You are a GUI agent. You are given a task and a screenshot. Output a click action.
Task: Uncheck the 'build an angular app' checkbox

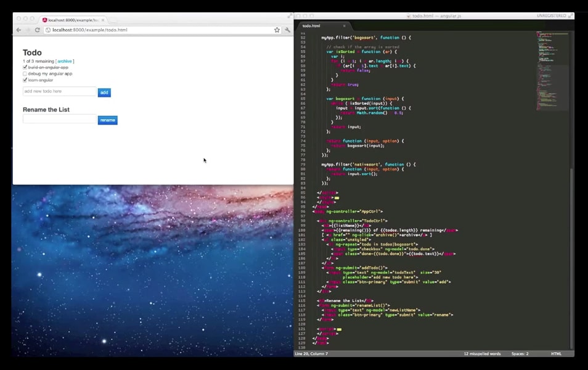point(25,67)
